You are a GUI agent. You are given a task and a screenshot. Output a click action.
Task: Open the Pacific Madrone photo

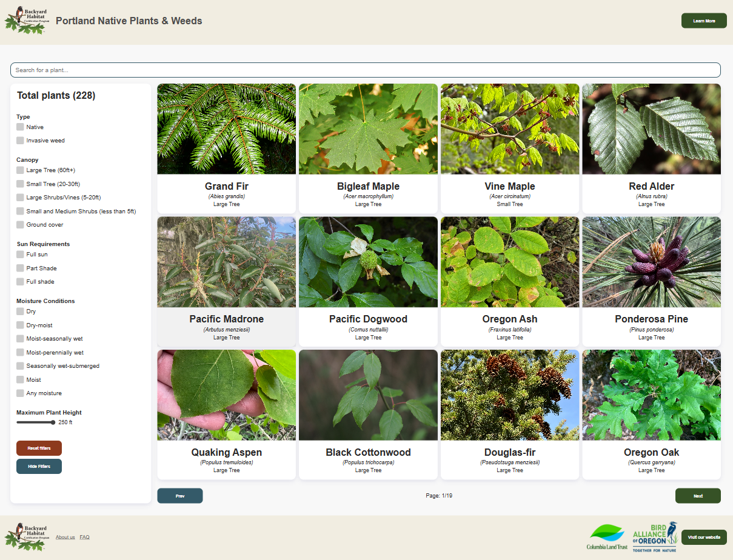(x=227, y=262)
